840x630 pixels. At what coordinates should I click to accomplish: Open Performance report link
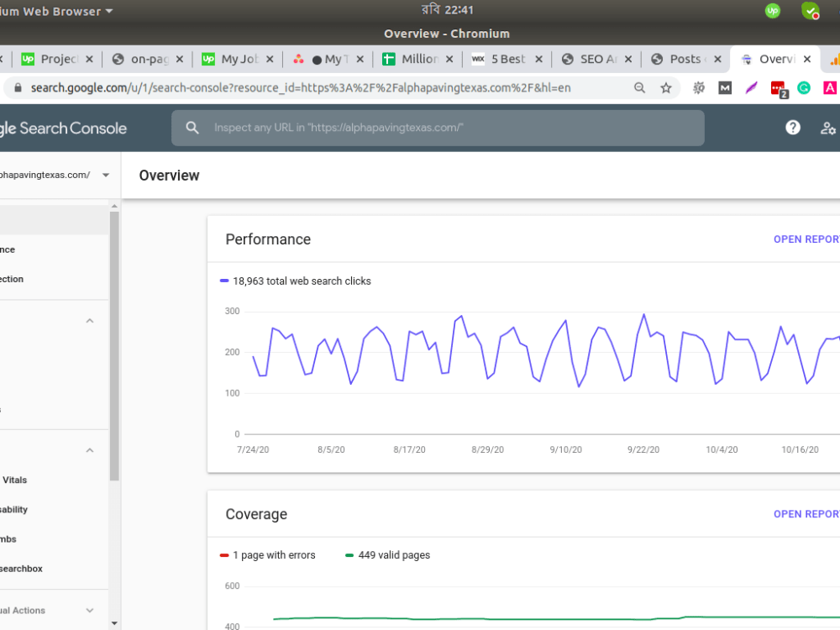click(806, 239)
